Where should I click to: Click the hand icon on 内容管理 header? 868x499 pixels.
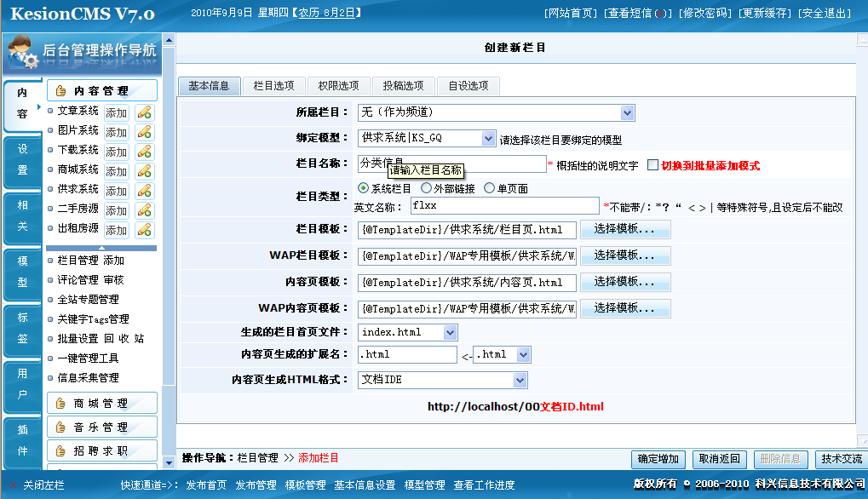(x=60, y=91)
